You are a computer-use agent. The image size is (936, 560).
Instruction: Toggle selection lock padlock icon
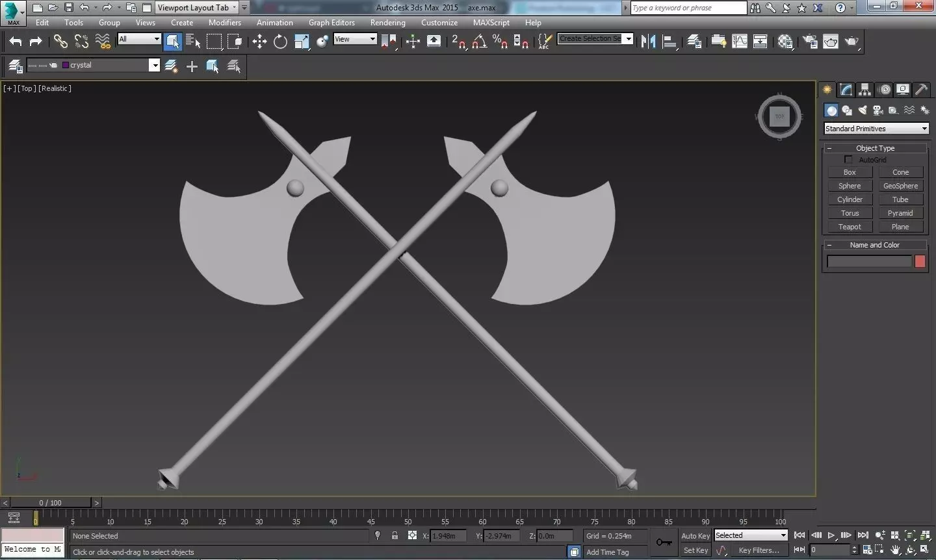click(x=395, y=535)
